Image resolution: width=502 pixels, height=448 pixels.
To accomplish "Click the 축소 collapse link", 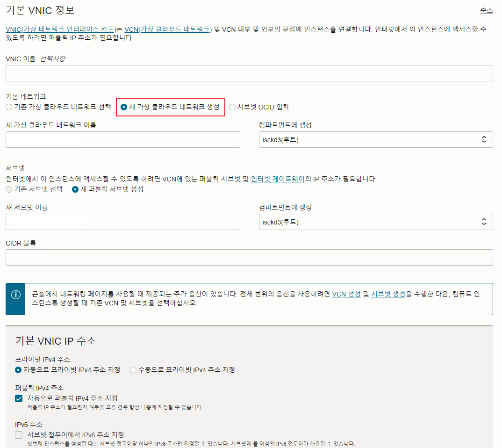I will (486, 11).
